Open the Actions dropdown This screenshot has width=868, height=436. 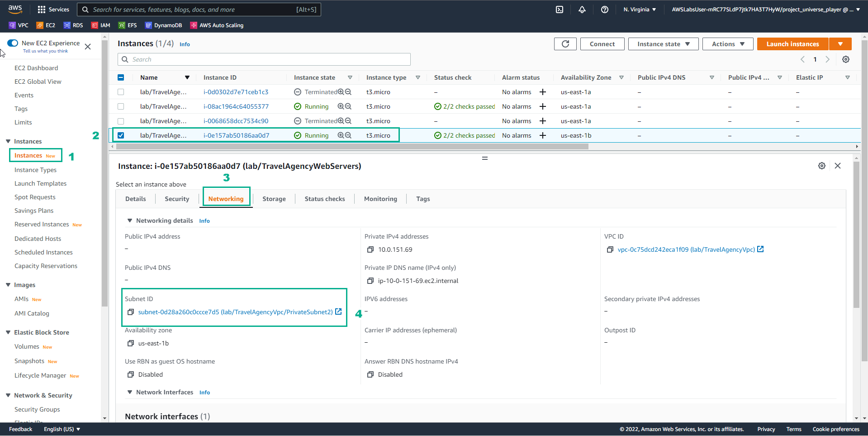728,44
